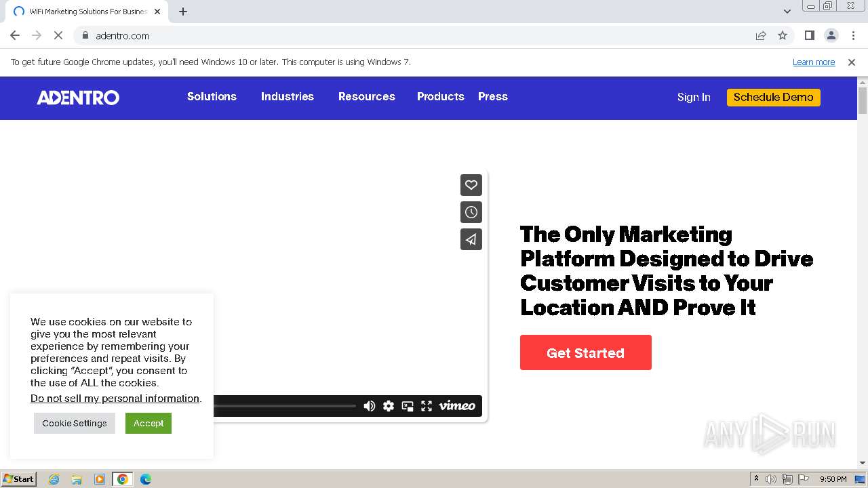Share this page from address bar
Viewport: 868px width, 488px height.
tap(761, 35)
